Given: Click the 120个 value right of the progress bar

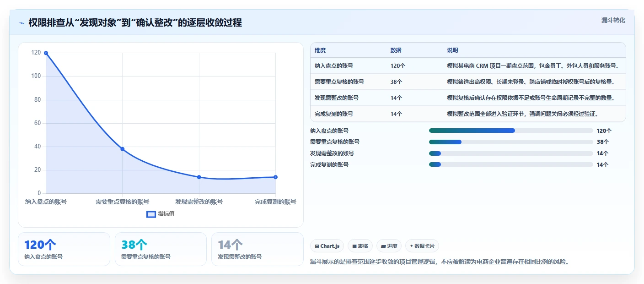Looking at the screenshot, I should point(604,131).
